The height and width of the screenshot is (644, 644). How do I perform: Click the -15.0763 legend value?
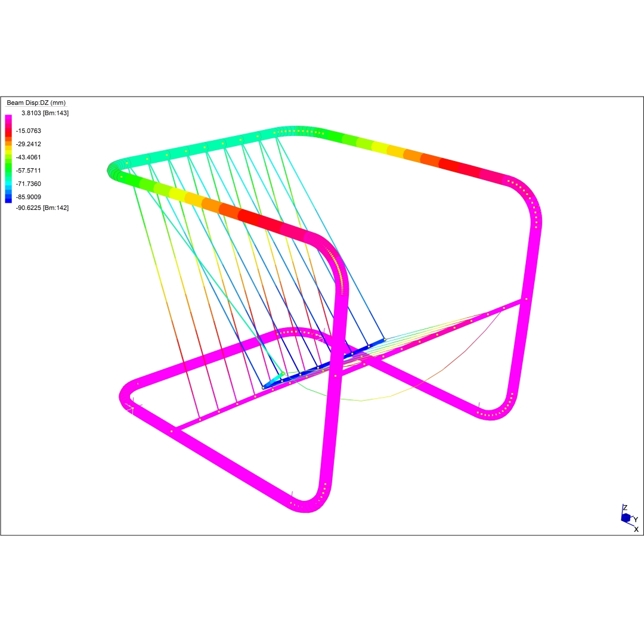[x=29, y=131]
